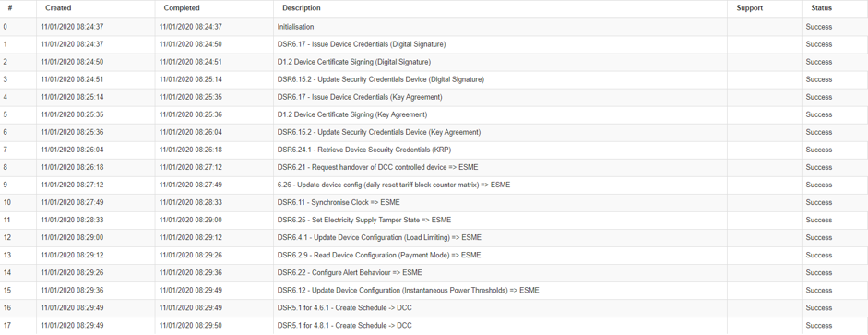This screenshot has width=868, height=335.
Task: Select 'DSR5.1 for 4.8.1 - Create Schedule -> DCC'
Action: click(x=344, y=326)
